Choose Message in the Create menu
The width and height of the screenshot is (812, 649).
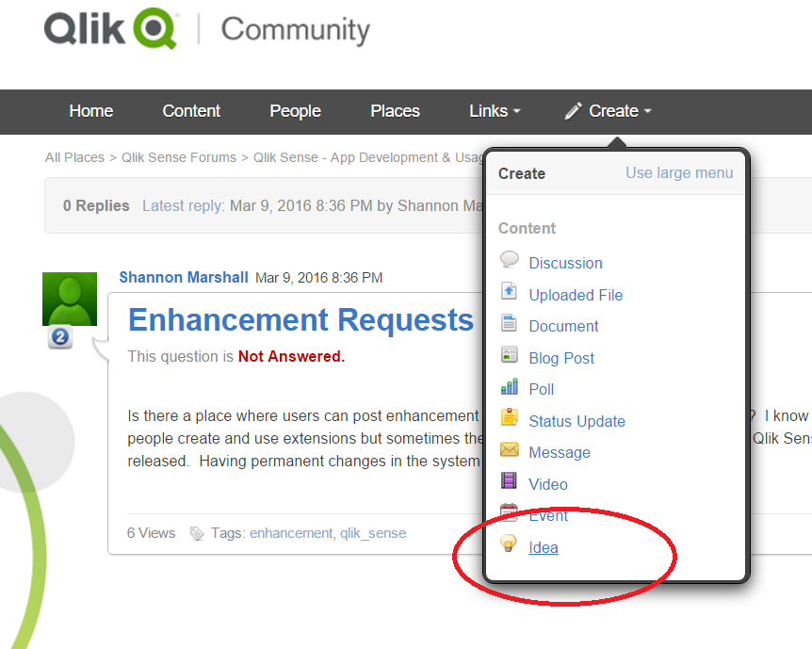[x=560, y=453]
